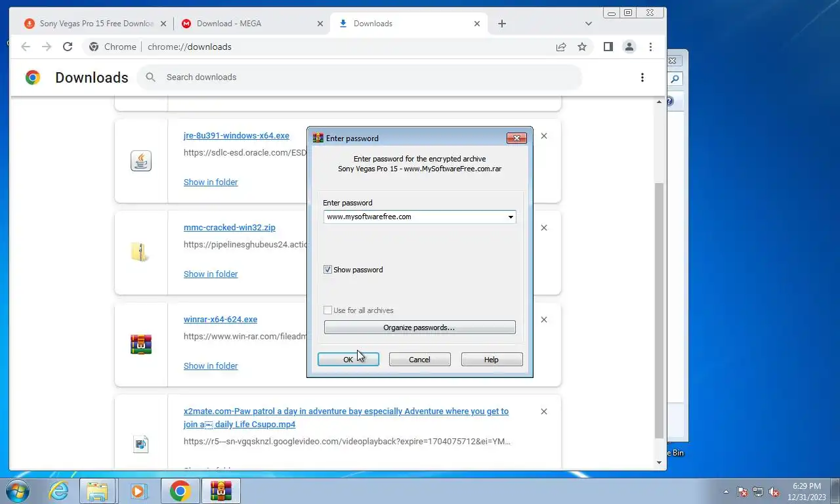Open x2mate.com Paw patrol mp4 link
This screenshot has width=840, height=504.
[346, 418]
